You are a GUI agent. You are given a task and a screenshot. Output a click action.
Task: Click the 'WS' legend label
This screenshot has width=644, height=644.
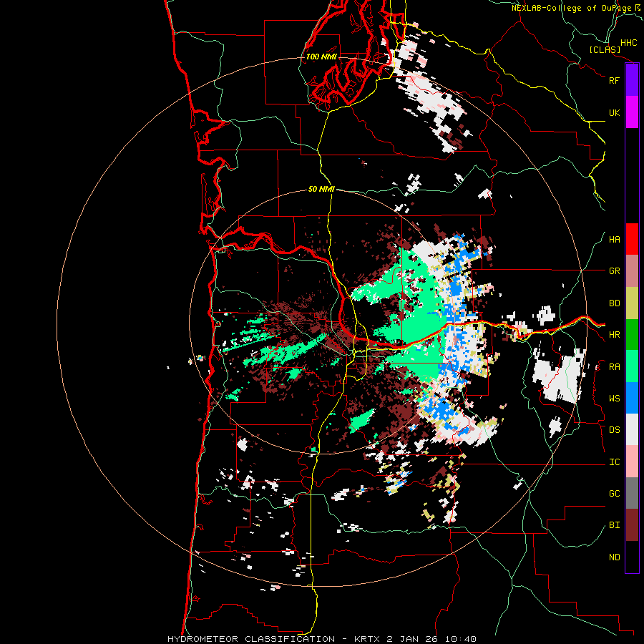(614, 399)
